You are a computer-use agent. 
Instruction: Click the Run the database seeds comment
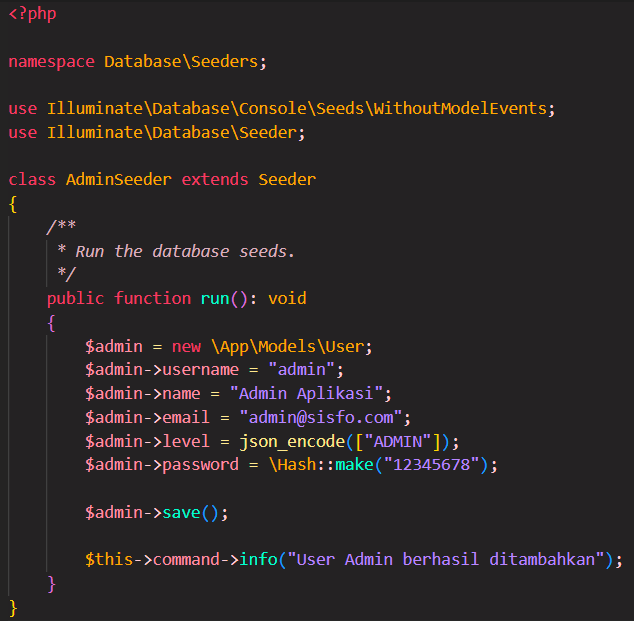[x=185, y=251]
